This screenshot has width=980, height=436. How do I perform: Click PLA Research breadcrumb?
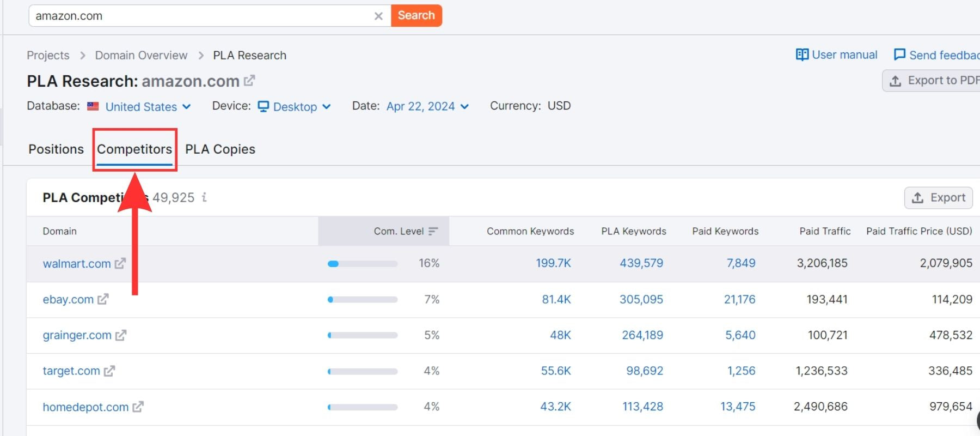(x=249, y=55)
